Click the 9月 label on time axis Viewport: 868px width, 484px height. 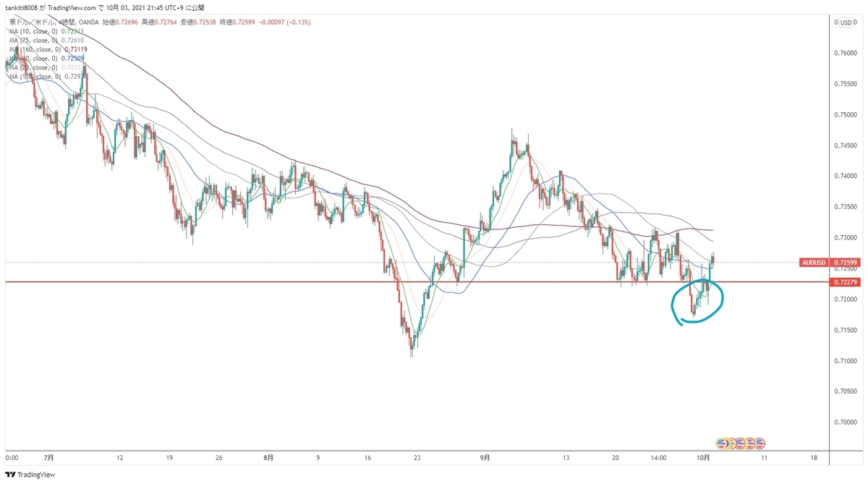click(485, 457)
